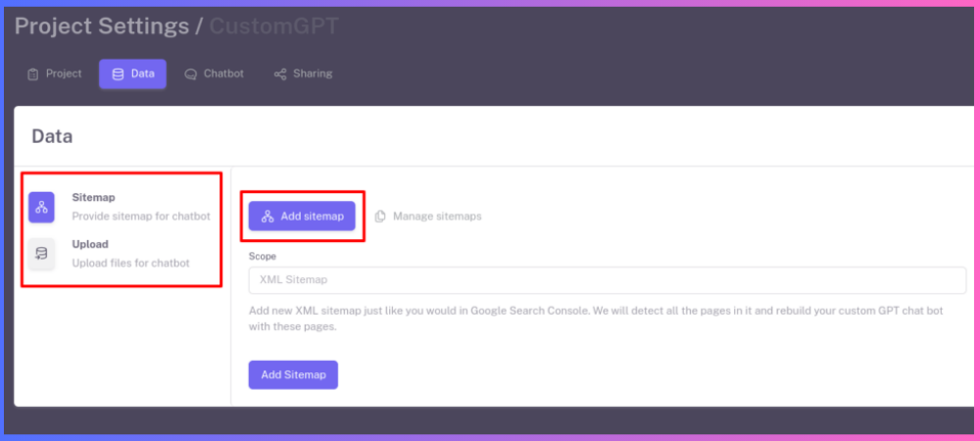Click the copy icon beside Manage sitemaps
The height and width of the screenshot is (441, 980).
tap(380, 217)
